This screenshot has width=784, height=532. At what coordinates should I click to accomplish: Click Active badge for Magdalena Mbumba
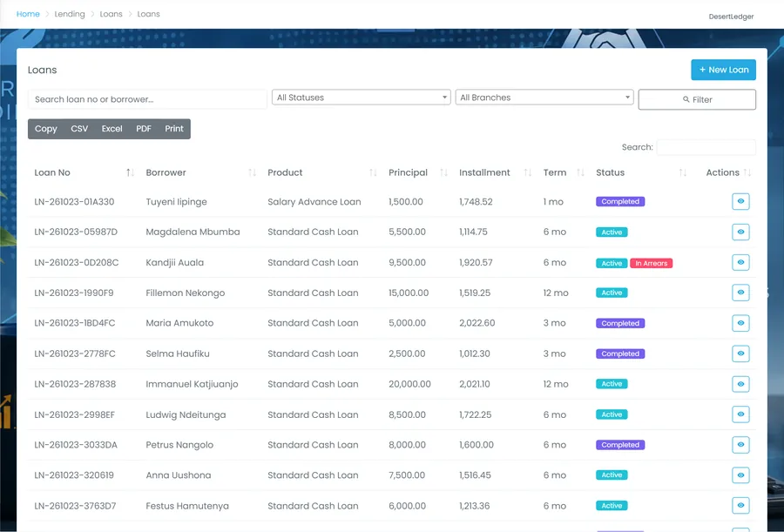[612, 232]
